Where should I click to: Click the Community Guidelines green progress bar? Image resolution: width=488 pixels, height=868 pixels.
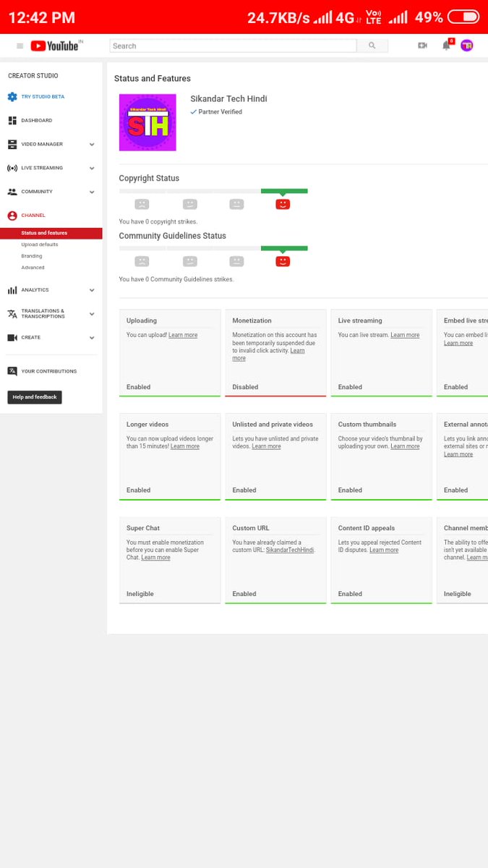[x=284, y=248]
